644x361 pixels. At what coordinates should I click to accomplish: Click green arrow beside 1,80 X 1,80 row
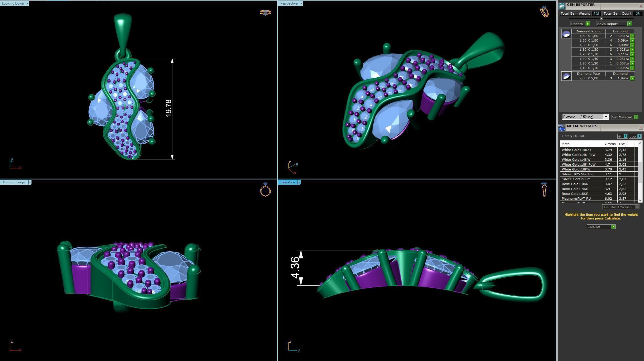click(x=632, y=40)
